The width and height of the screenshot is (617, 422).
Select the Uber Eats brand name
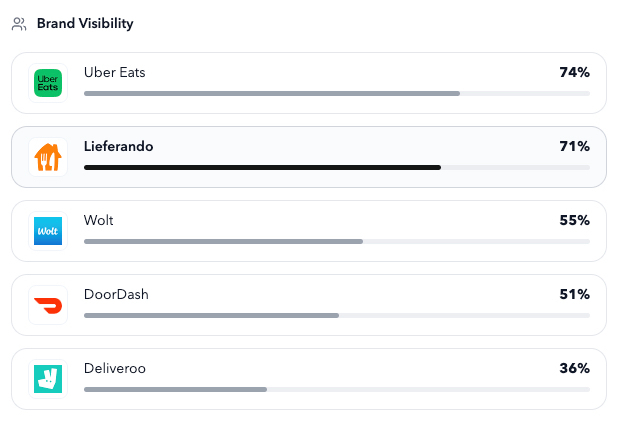pyautogui.click(x=115, y=72)
